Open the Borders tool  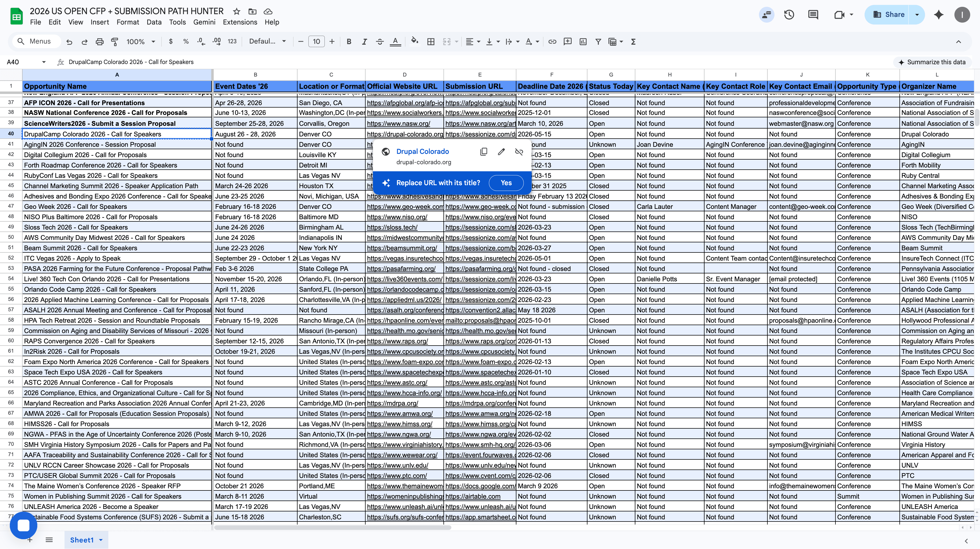(431, 41)
